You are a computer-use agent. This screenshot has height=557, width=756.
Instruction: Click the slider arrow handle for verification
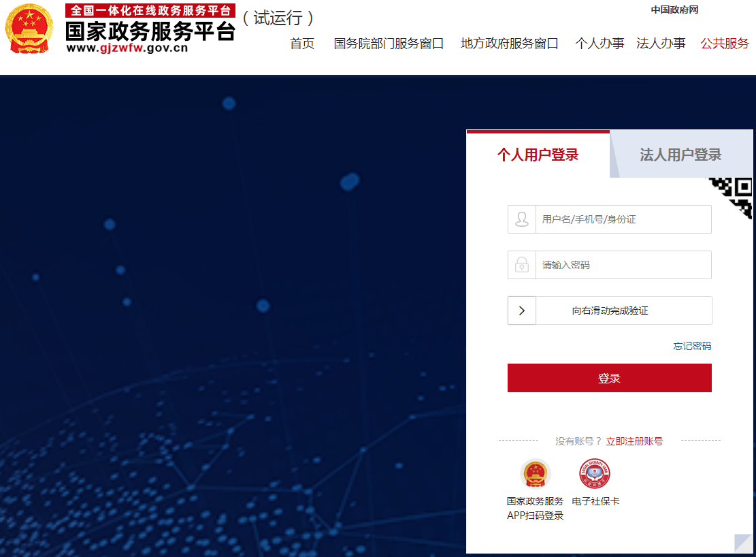pos(522,311)
